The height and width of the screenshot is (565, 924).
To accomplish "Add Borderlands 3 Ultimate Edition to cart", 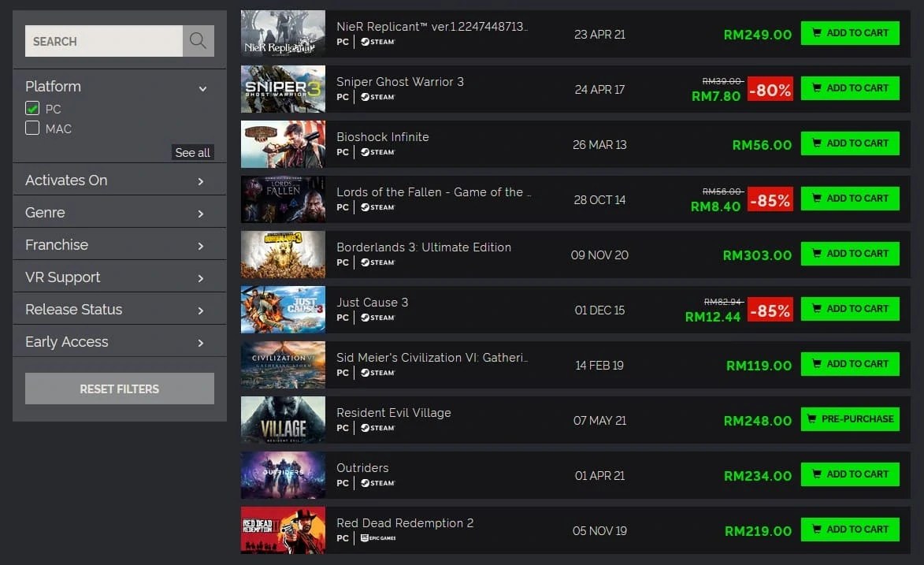I will click(x=850, y=253).
